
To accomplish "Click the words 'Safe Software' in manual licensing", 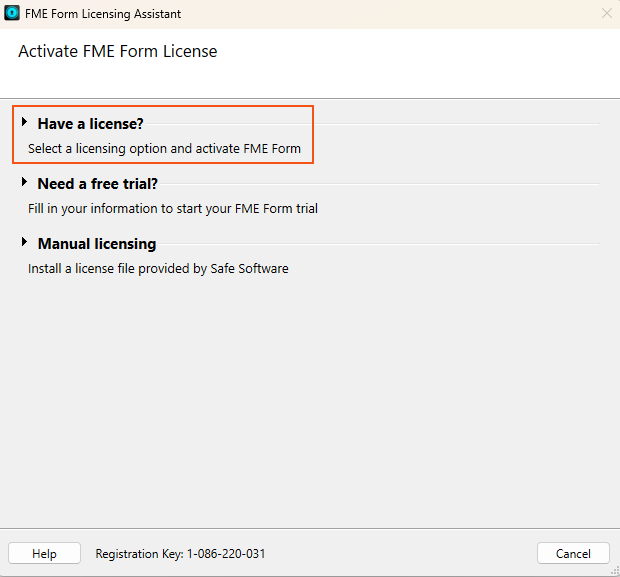I will [250, 269].
